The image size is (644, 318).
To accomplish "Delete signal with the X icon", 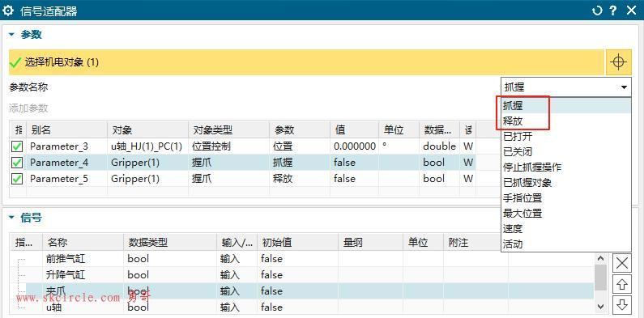I will click(x=622, y=263).
